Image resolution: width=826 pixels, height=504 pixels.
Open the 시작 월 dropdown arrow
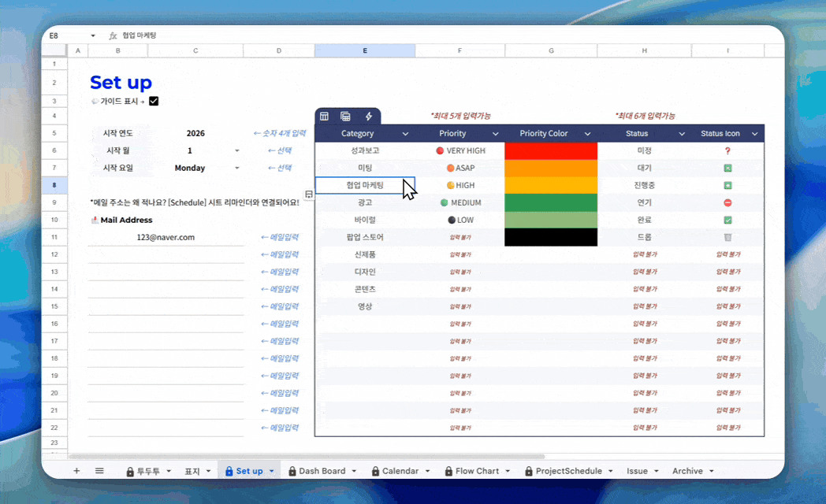pyautogui.click(x=237, y=150)
